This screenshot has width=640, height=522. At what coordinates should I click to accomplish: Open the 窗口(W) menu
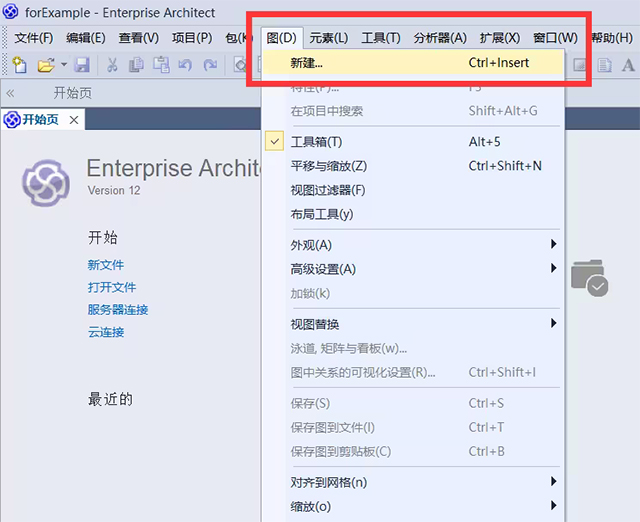click(x=556, y=38)
